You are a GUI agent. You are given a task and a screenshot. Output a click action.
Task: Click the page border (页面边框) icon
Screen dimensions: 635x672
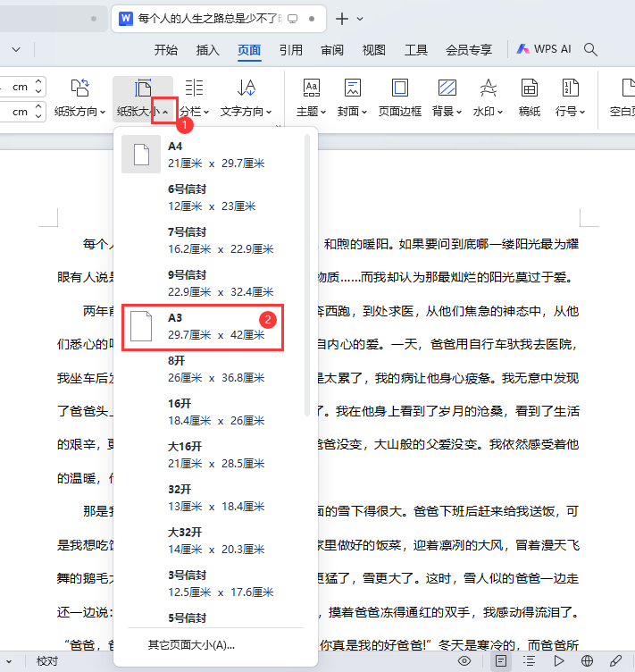pos(399,88)
